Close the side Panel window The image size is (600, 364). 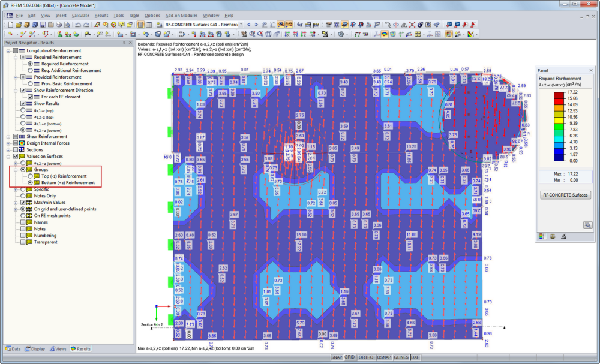(x=591, y=70)
